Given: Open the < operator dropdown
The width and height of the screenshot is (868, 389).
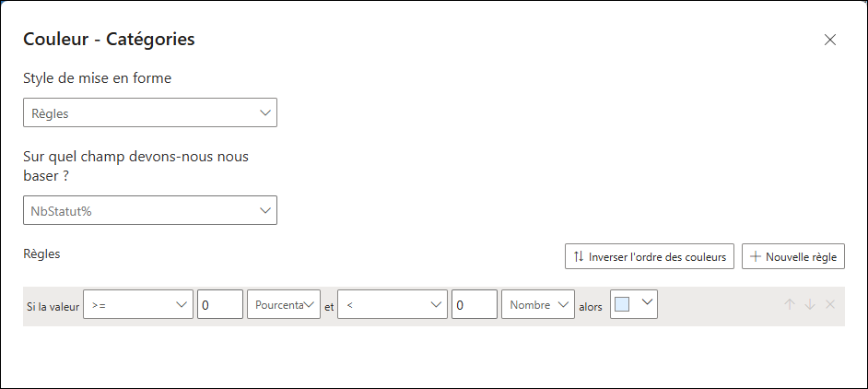Looking at the screenshot, I should 392,305.
